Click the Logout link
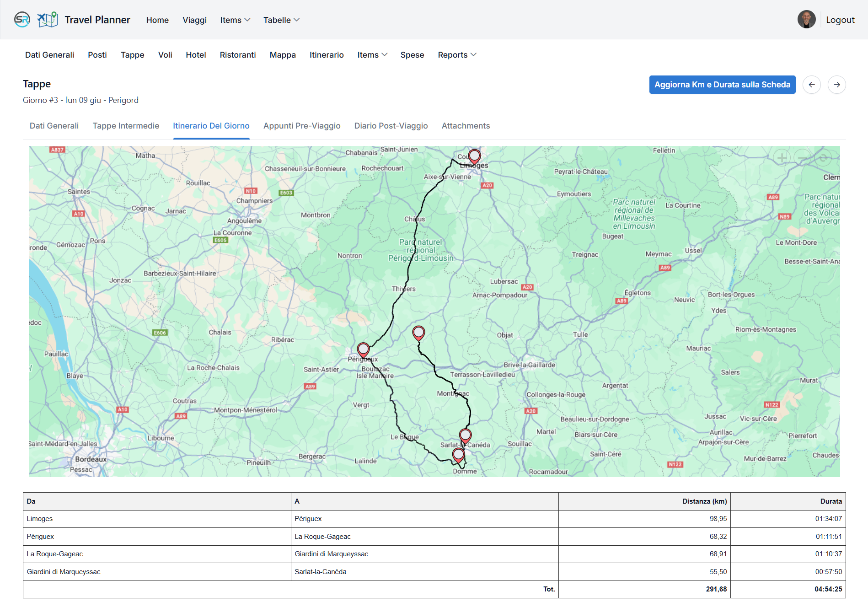The height and width of the screenshot is (602, 868). point(840,20)
